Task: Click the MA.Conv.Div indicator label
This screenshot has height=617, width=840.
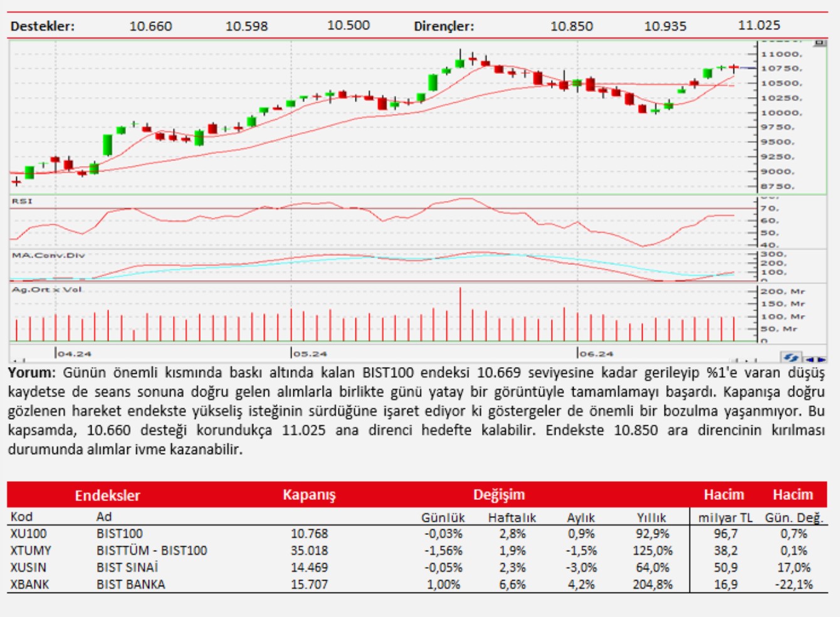Action: (x=48, y=255)
